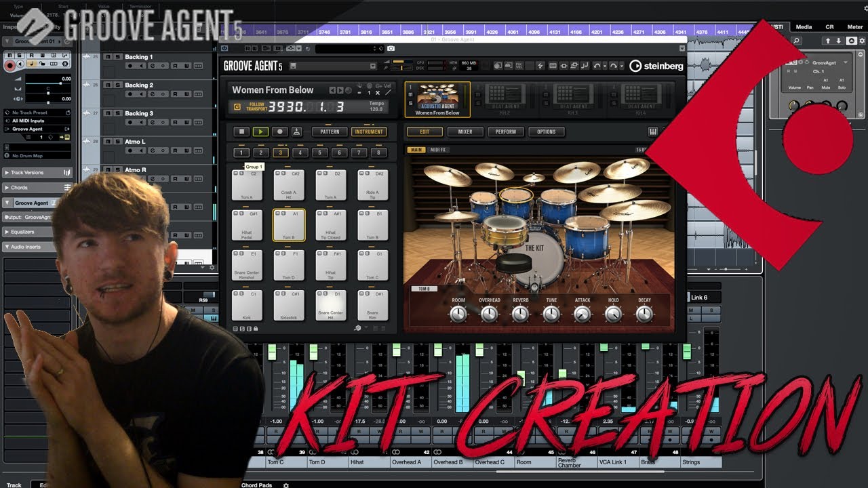Stop Groove Agent pattern playback
The image size is (868, 488).
click(x=241, y=131)
